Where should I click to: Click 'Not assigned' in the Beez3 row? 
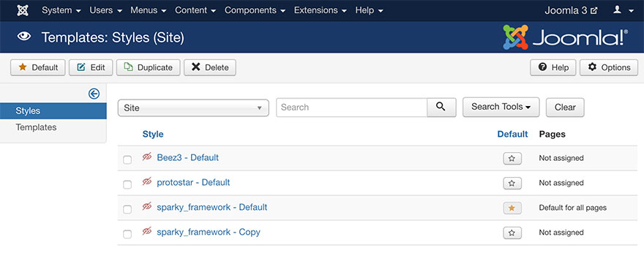click(561, 158)
